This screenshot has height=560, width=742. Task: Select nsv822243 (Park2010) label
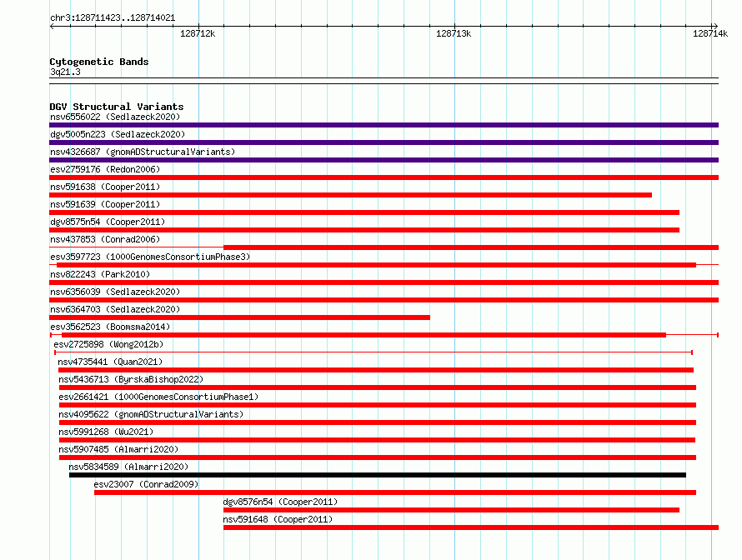[100, 274]
